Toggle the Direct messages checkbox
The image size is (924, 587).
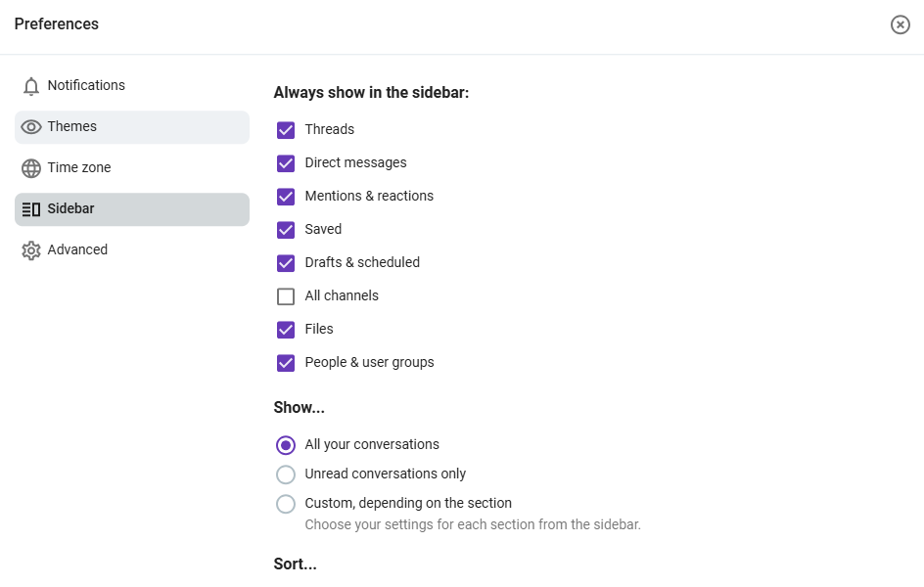[x=286, y=163]
